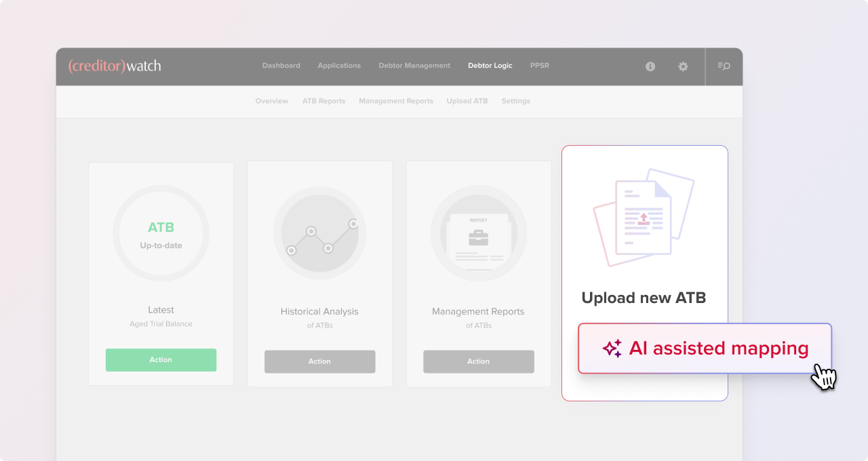
Task: Switch to the Upload ATB tab
Action: pos(467,101)
